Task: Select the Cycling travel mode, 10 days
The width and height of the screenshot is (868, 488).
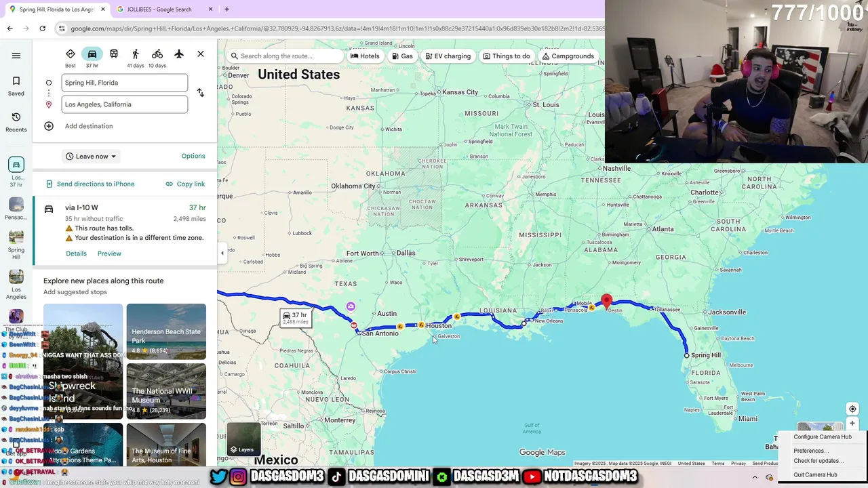Action: tap(157, 58)
